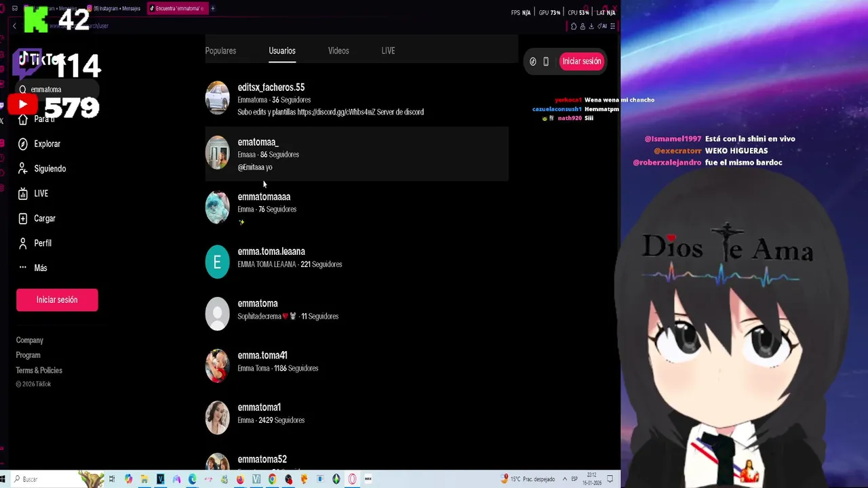Open the emmatoma1 profile picture
The width and height of the screenshot is (868, 488).
[218, 418]
